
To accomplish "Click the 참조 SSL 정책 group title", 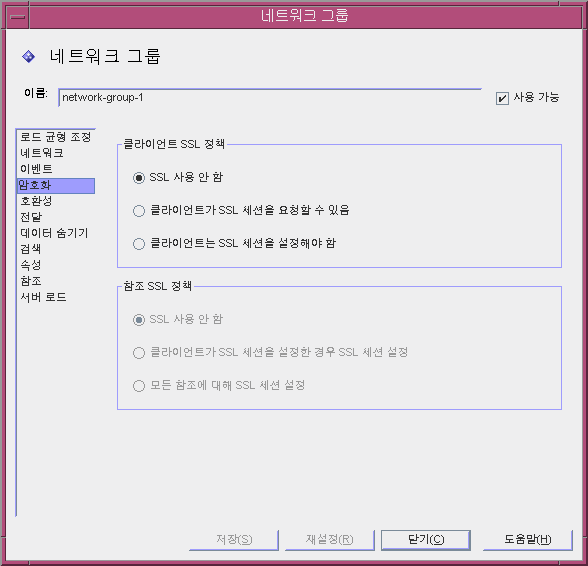I will point(158,286).
